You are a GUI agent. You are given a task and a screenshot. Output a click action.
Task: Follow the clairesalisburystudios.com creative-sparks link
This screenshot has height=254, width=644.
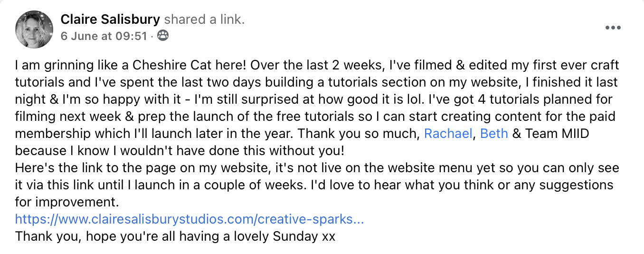click(189, 219)
